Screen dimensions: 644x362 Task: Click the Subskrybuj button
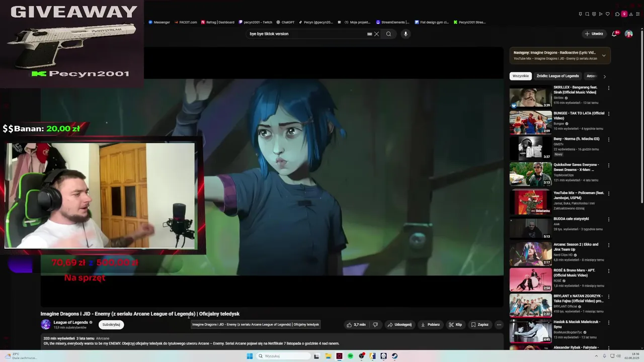coord(111,325)
